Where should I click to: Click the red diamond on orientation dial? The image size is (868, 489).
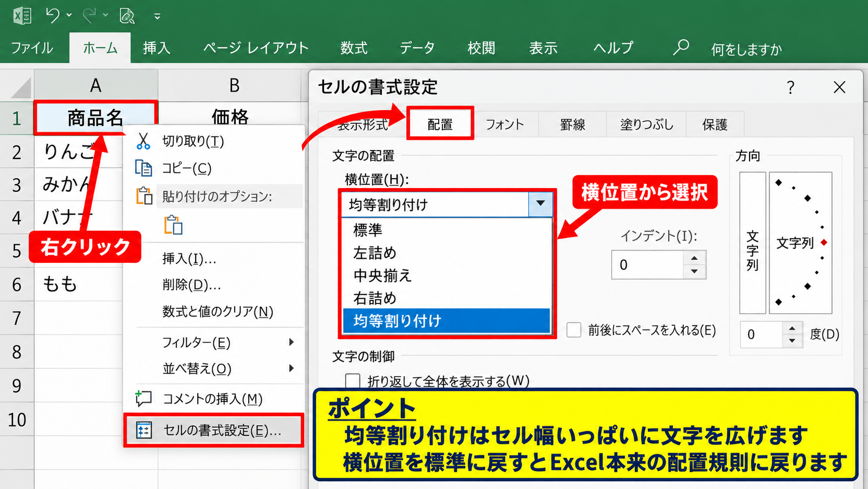click(x=824, y=243)
